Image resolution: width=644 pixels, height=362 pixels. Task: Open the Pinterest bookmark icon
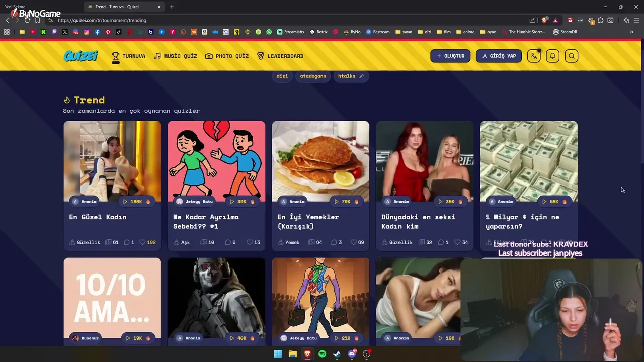108,32
